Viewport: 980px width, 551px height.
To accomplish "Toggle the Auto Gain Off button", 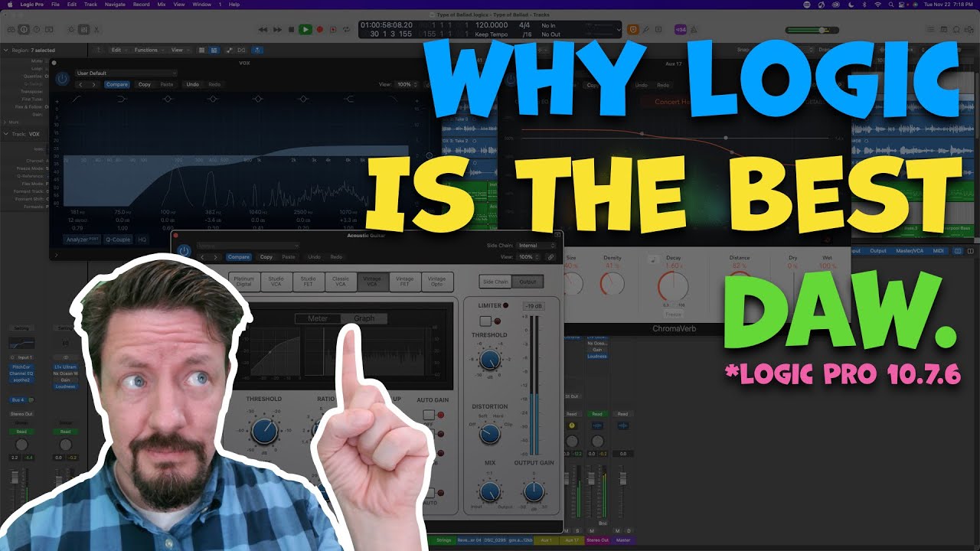I will (x=429, y=415).
